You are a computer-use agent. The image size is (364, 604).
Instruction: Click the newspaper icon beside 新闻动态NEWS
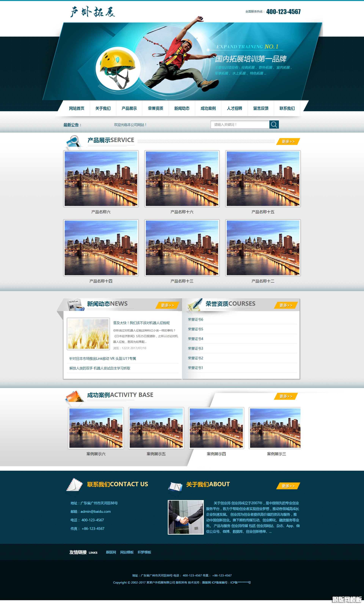(75, 305)
